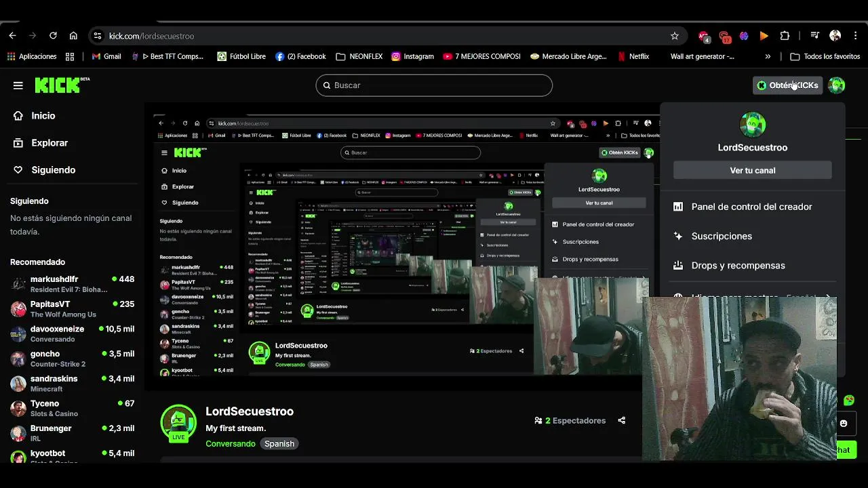Click the Ver tu canal button
This screenshot has height=488, width=868.
pyautogui.click(x=753, y=170)
